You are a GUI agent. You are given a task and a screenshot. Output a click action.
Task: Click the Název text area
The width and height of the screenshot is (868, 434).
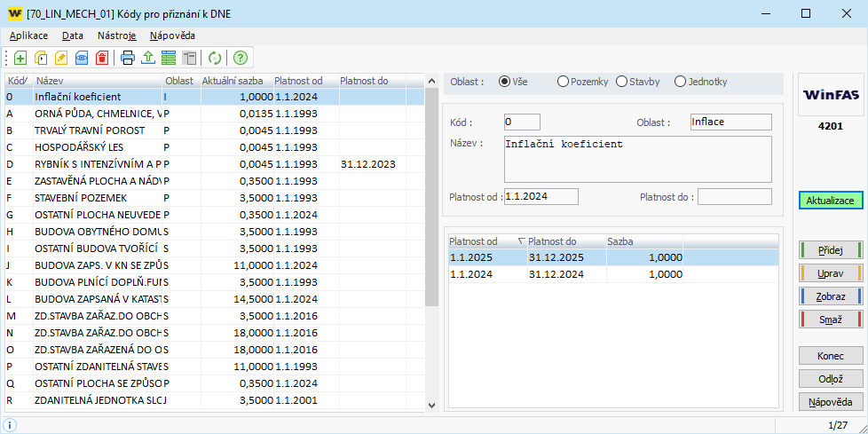638,160
